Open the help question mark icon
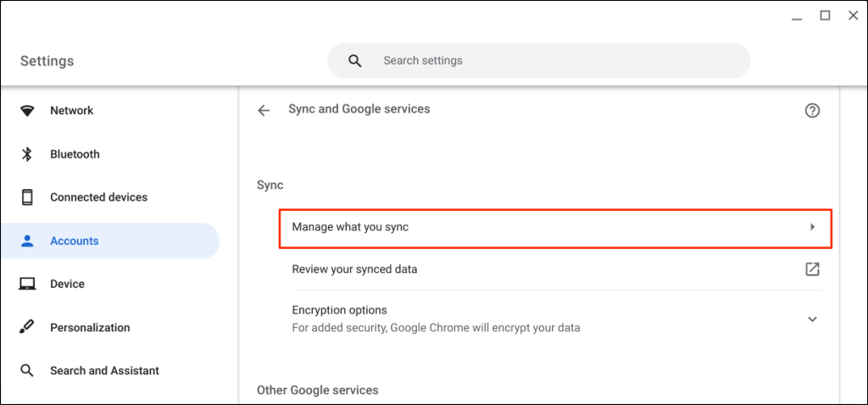 pos(812,110)
